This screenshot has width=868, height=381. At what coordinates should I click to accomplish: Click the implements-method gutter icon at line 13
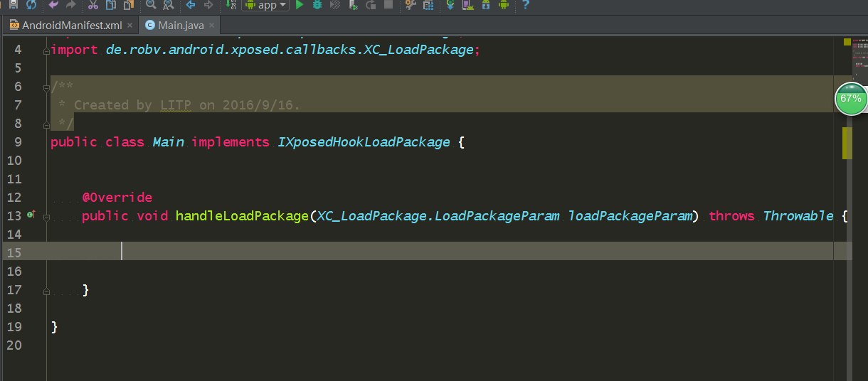click(31, 215)
